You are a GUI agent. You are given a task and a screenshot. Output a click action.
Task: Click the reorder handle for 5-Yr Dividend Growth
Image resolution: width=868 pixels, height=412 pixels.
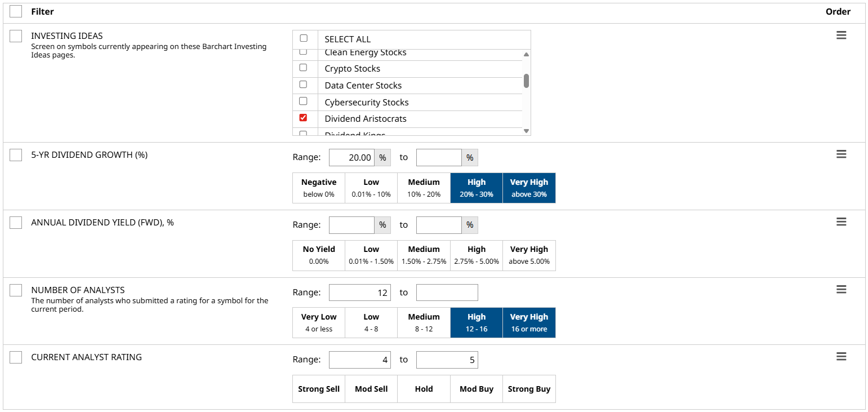click(841, 154)
